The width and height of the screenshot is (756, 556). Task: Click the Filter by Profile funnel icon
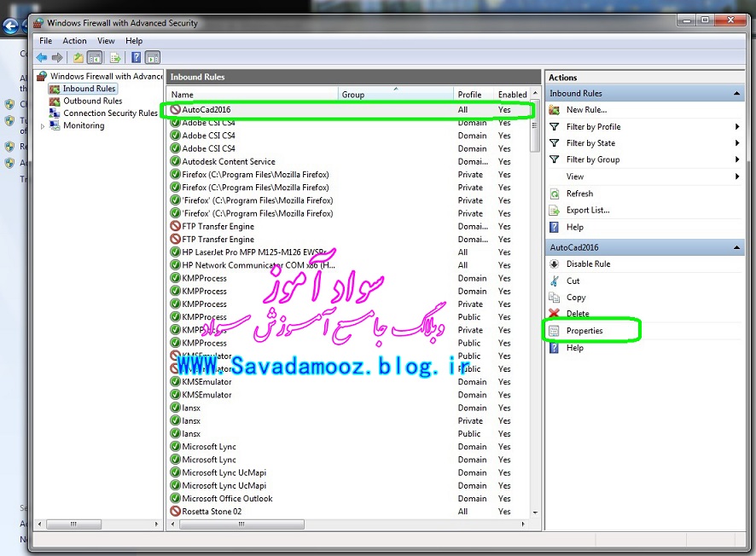point(555,127)
